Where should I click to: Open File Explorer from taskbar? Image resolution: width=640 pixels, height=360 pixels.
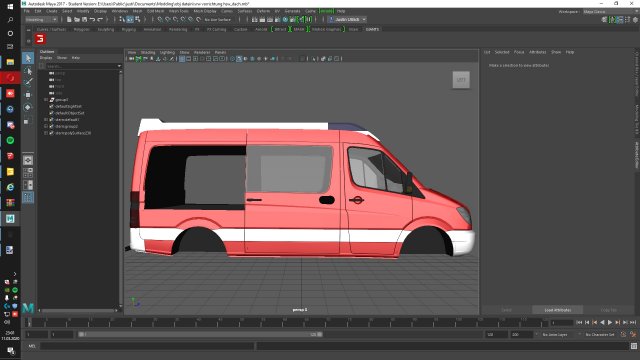(x=10, y=62)
